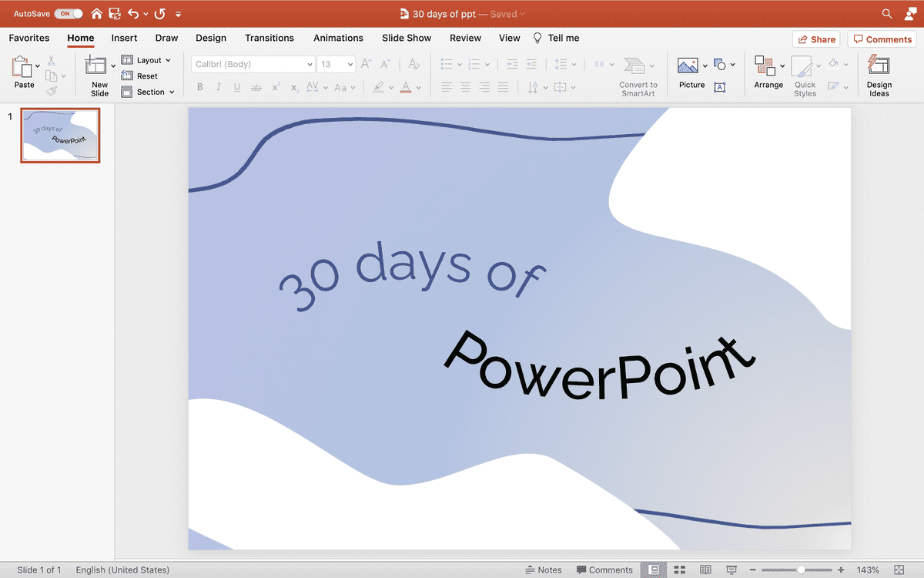Viewport: 924px width, 578px height.
Task: Toggle Underline formatting
Action: point(237,88)
